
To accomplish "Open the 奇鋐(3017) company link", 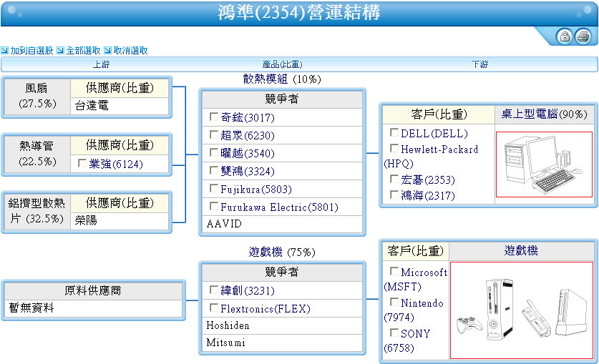I will (x=248, y=117).
